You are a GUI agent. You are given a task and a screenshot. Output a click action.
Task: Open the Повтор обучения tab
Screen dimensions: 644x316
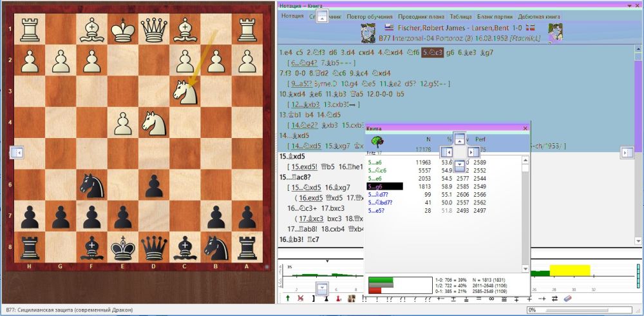click(x=369, y=17)
